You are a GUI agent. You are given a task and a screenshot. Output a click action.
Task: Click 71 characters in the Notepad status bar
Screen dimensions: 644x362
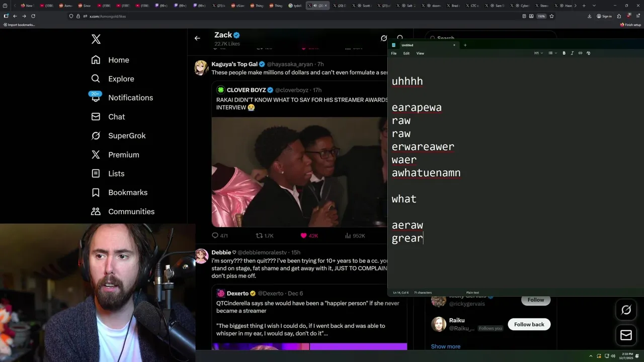click(x=423, y=293)
